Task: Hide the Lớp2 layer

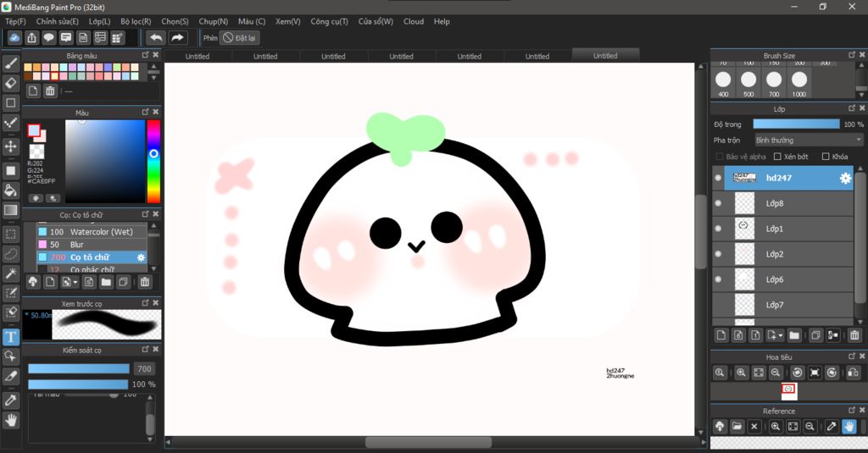Action: click(718, 254)
